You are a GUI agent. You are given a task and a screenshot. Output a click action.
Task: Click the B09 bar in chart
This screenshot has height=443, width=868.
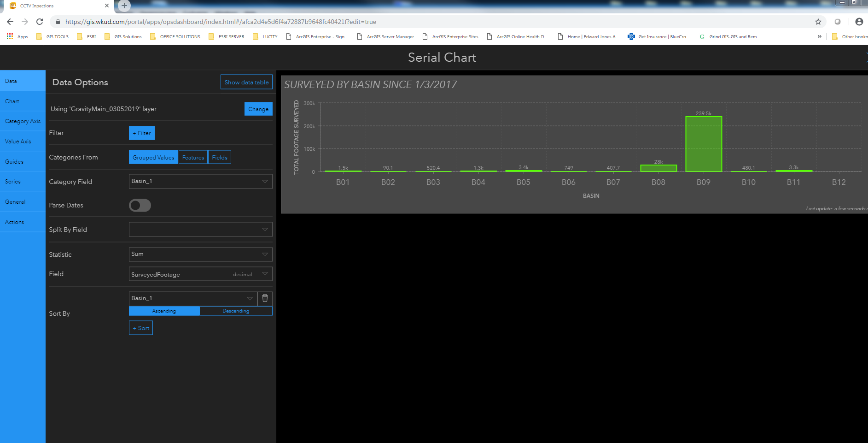click(704, 144)
